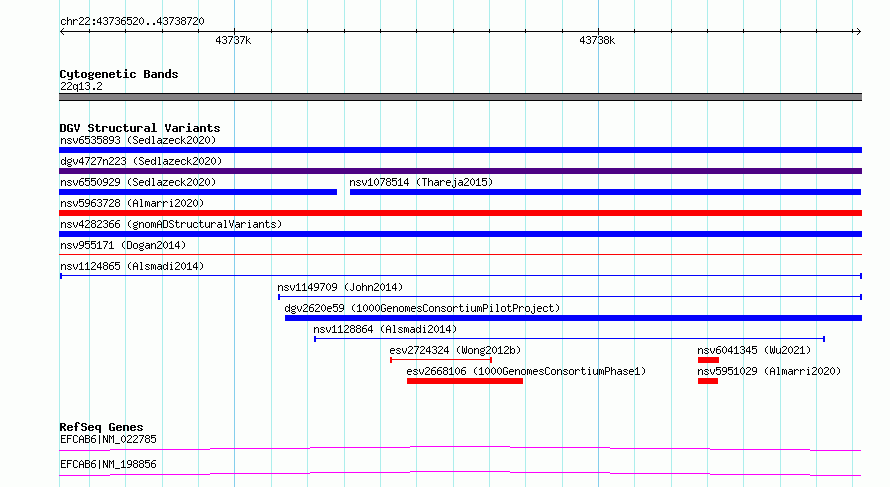Click the nsv955171 (Dogan2014) label
The height and width of the screenshot is (487, 890).
point(123,245)
